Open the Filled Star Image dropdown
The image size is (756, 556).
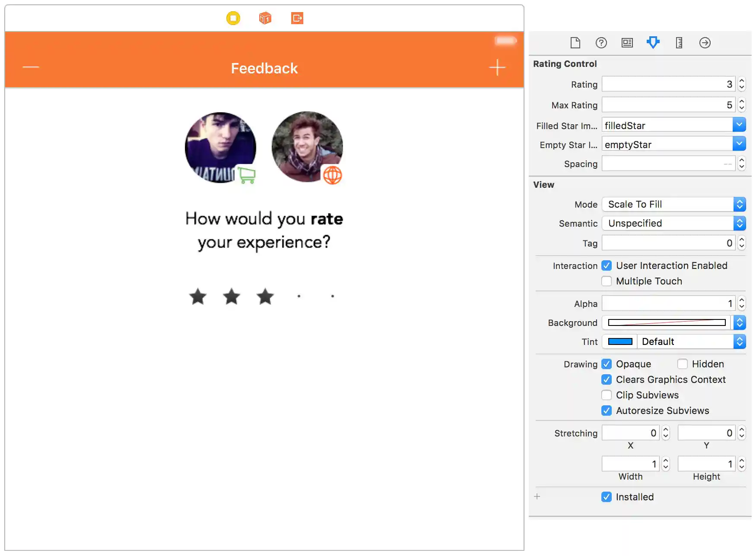pyautogui.click(x=739, y=125)
